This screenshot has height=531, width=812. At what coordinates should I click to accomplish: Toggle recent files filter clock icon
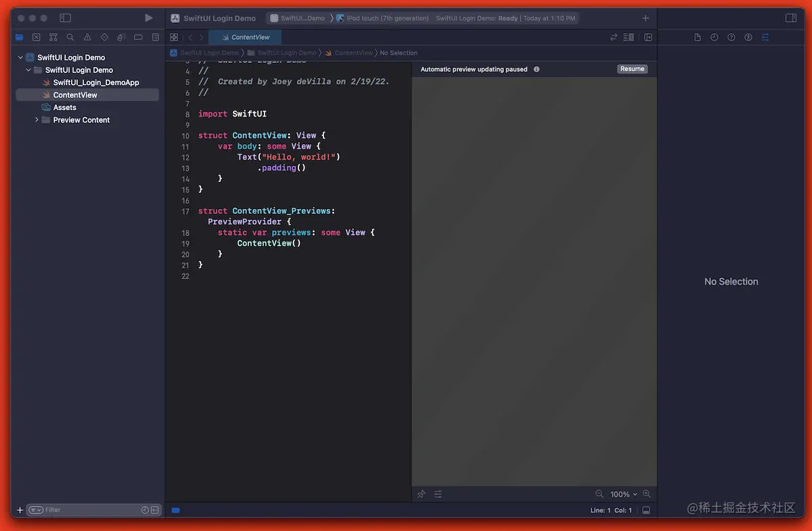pyautogui.click(x=145, y=510)
